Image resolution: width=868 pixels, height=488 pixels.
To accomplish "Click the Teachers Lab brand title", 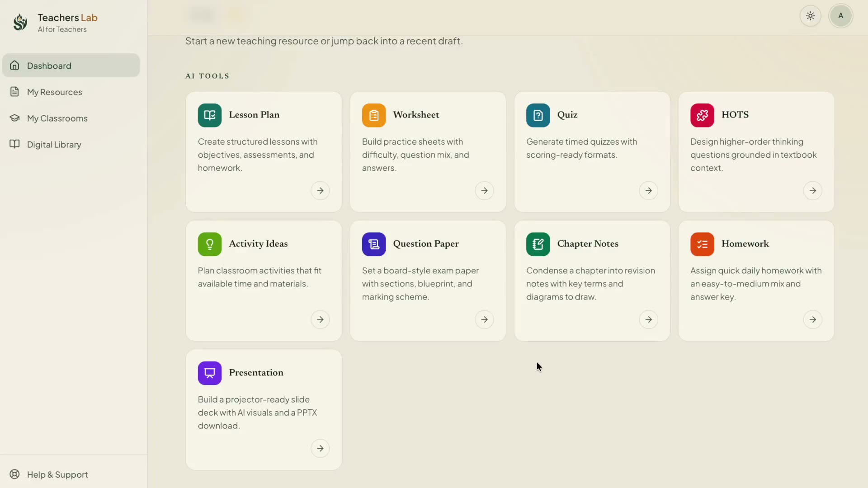I will point(67,18).
